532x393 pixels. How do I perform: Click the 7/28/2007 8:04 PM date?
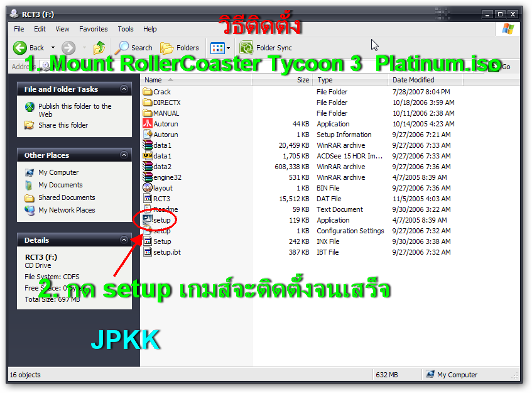tap(421, 92)
